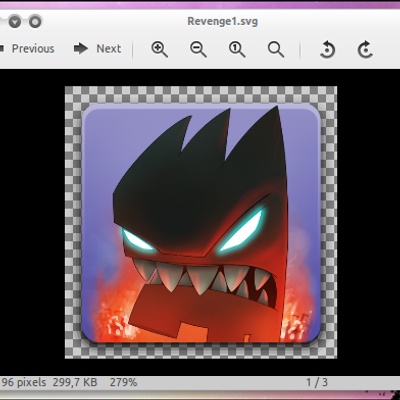Click the partially visible Previous arrow icon
This screenshot has width=400, height=400.
tap(2, 49)
